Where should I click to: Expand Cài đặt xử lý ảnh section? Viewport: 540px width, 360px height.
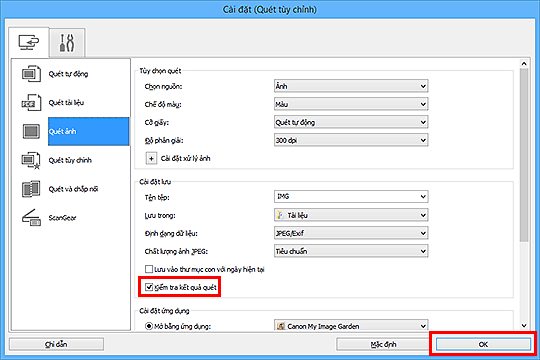[151, 158]
